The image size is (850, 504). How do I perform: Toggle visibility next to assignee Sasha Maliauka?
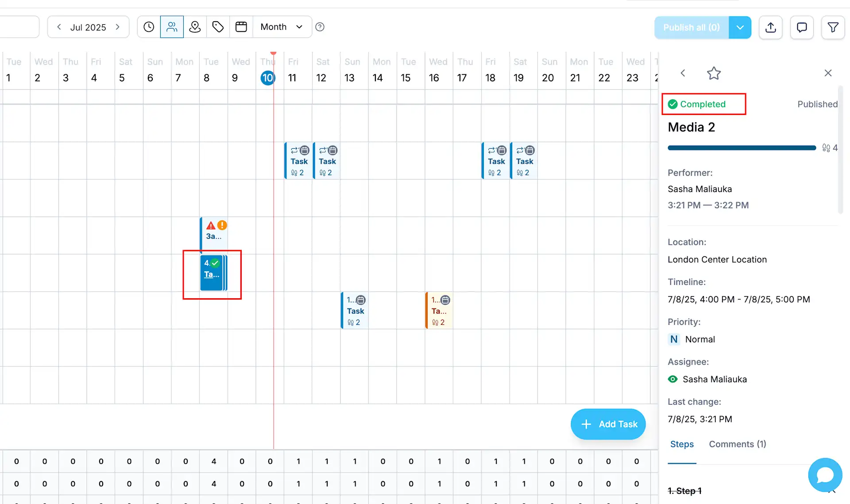tap(672, 379)
